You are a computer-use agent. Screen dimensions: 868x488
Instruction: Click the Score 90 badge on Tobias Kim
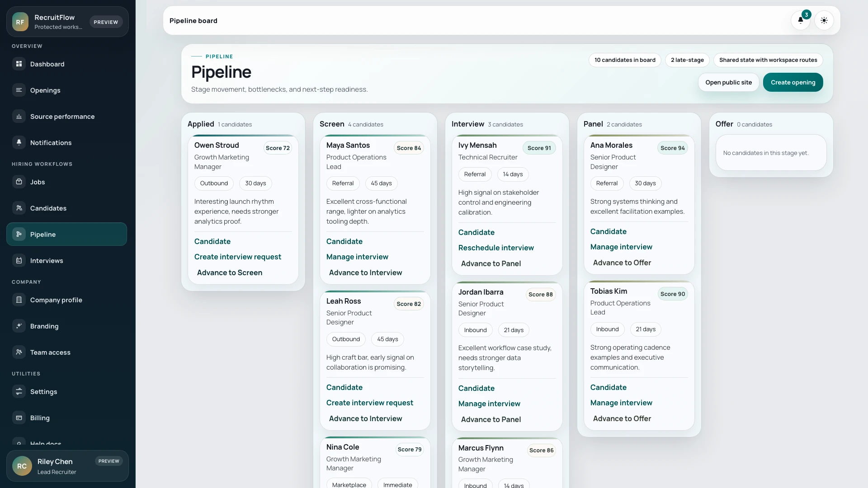click(x=672, y=294)
